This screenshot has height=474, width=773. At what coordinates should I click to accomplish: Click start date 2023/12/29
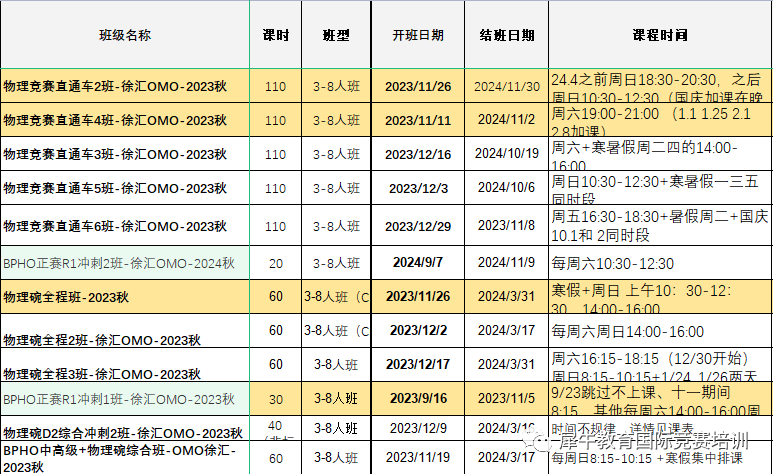click(418, 225)
